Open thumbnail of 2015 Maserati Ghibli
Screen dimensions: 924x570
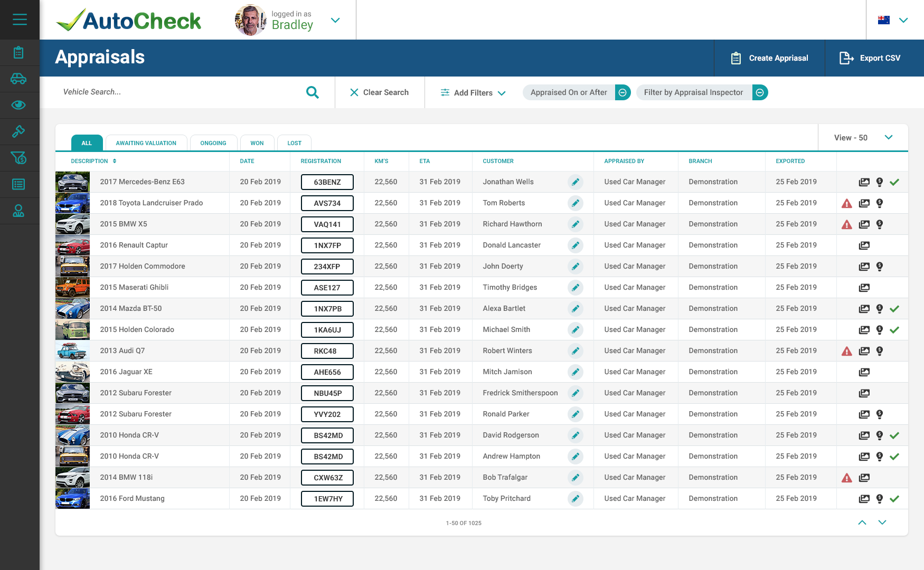click(73, 288)
